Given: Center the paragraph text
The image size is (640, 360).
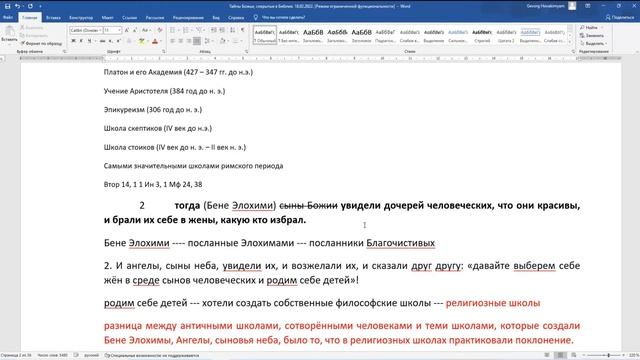Looking at the screenshot, I should coord(180,41).
